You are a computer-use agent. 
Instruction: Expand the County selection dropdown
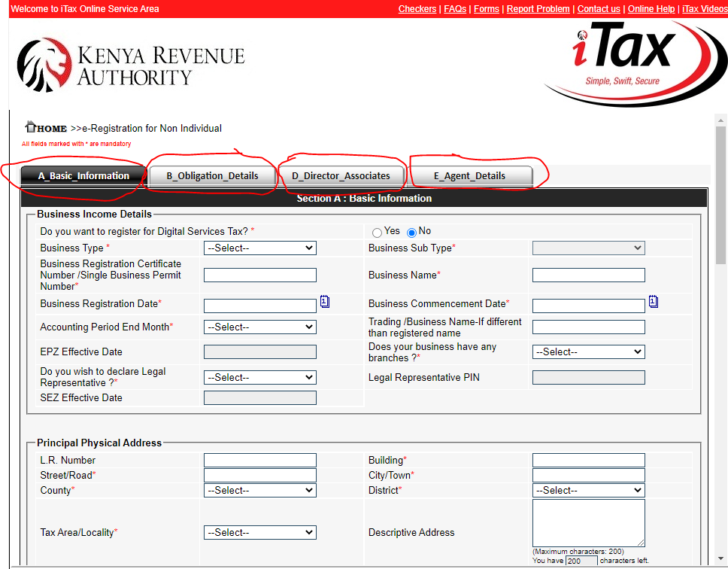click(259, 490)
